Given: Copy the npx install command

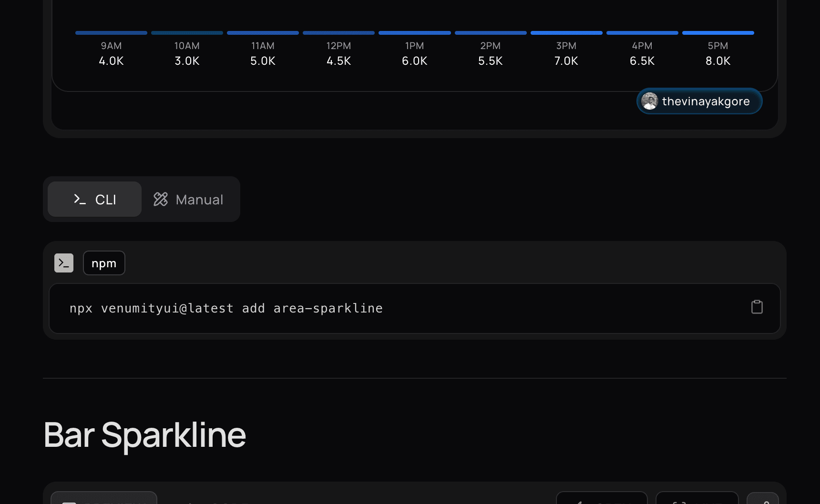Looking at the screenshot, I should [x=757, y=307].
